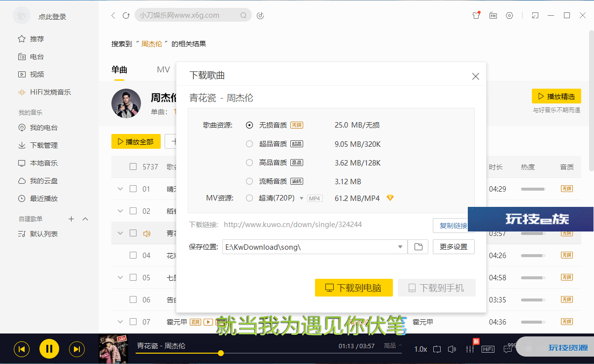Pause the current song
The width and height of the screenshot is (594, 364).
tap(49, 349)
